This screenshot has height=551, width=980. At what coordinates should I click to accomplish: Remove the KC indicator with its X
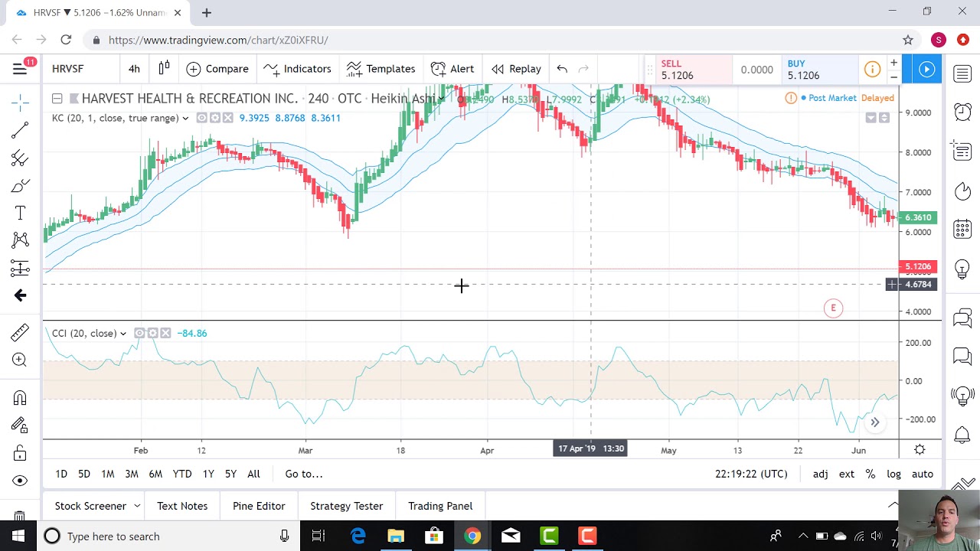227,118
